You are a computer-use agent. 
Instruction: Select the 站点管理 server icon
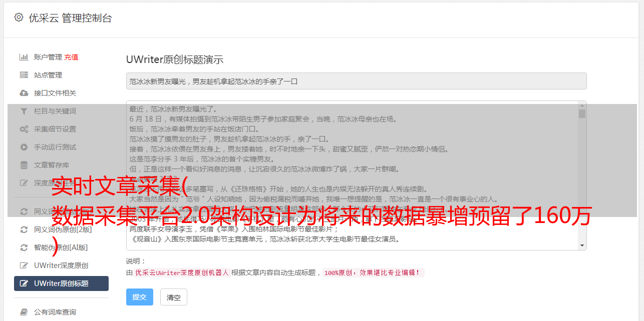[24, 75]
